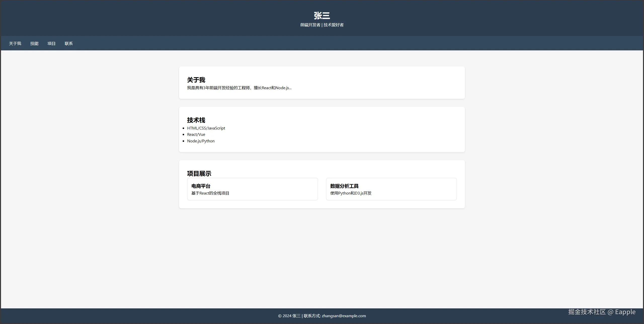Image resolution: width=644 pixels, height=324 pixels.
Task: Open the 关于我 navigation link
Action: [x=15, y=44]
